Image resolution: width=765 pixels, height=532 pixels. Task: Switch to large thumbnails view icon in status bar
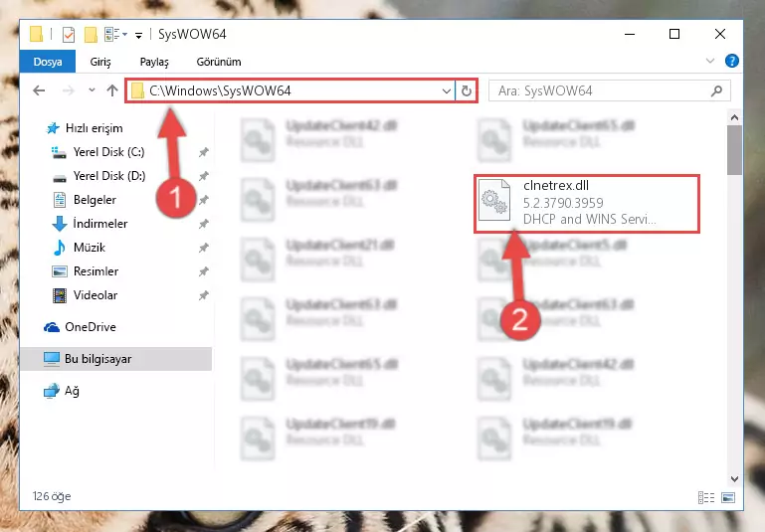click(728, 497)
